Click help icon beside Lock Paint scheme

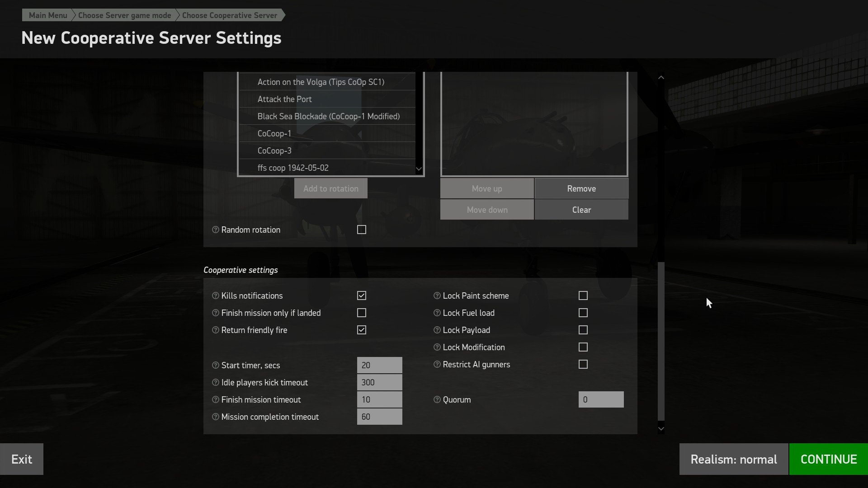[437, 296]
